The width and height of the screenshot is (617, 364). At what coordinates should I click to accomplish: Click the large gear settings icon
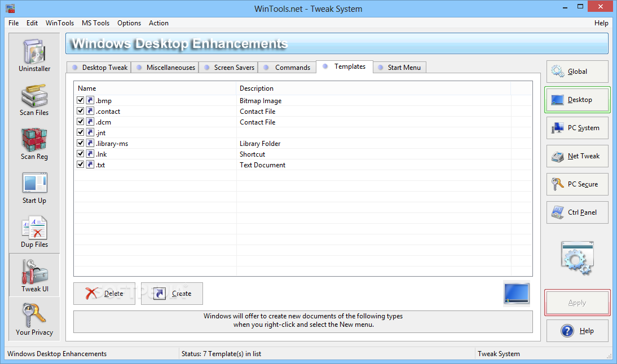[x=577, y=258]
